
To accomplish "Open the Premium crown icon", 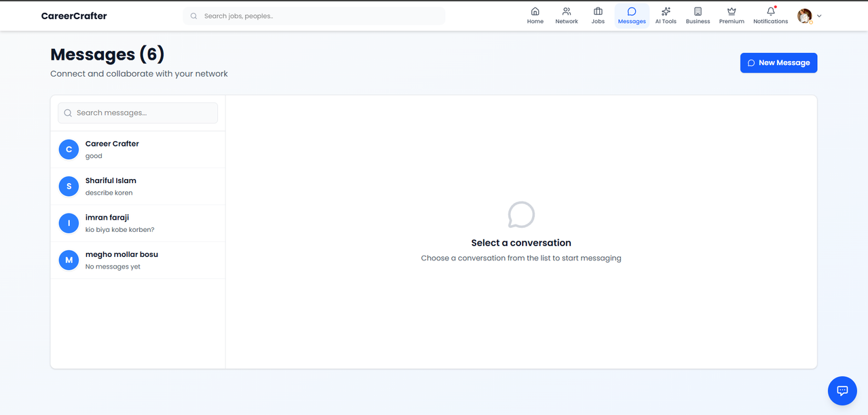I will pyautogui.click(x=732, y=12).
